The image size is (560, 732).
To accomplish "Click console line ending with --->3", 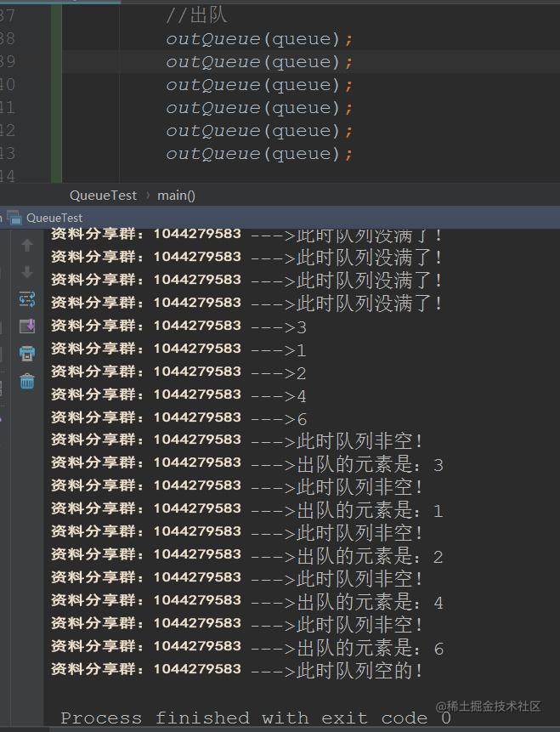I will pyautogui.click(x=178, y=326).
